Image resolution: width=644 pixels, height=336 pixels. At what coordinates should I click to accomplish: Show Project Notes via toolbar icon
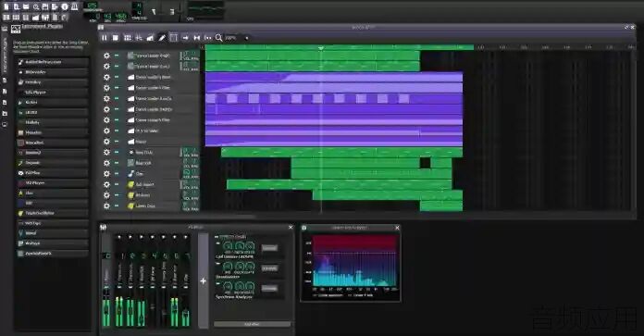tap(56, 18)
